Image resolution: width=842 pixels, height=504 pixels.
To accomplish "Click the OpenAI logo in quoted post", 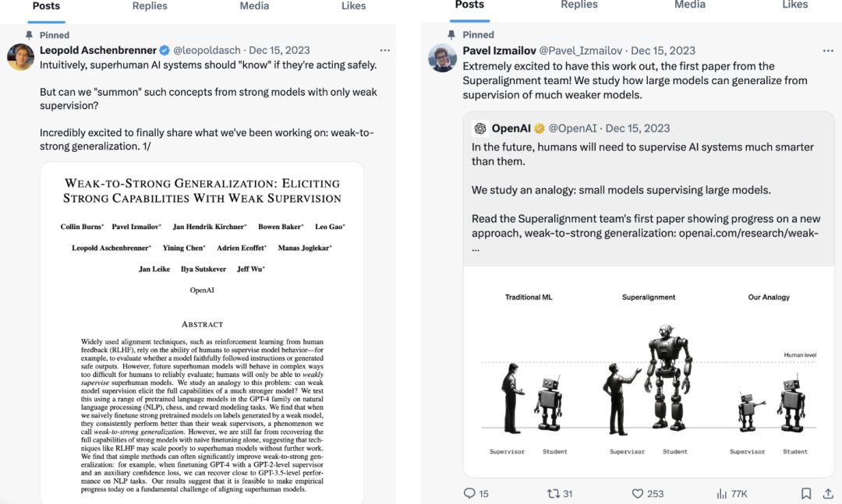I will pos(480,129).
